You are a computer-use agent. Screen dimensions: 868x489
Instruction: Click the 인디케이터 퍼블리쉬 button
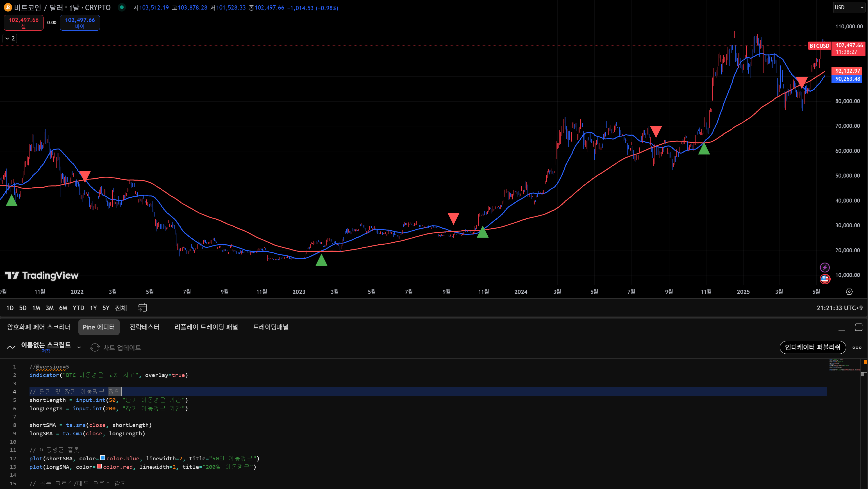pos(812,347)
